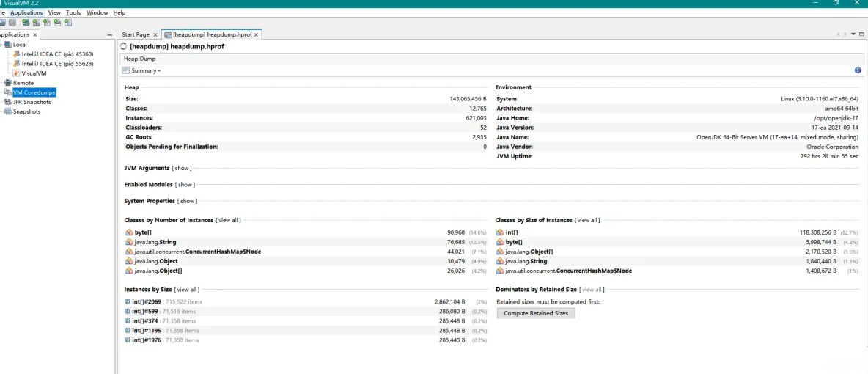Show the System Properties section
This screenshot has height=374, width=868.
pos(188,201)
